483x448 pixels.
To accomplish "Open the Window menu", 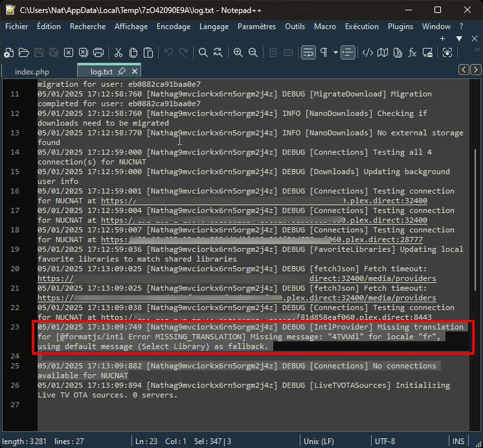I will (x=436, y=26).
